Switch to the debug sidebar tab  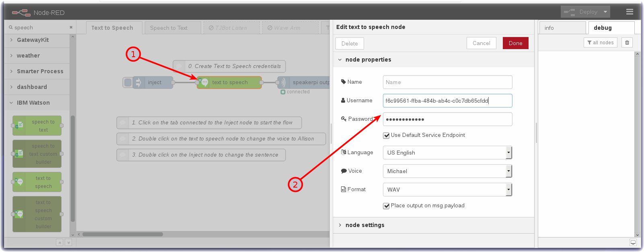611,28
